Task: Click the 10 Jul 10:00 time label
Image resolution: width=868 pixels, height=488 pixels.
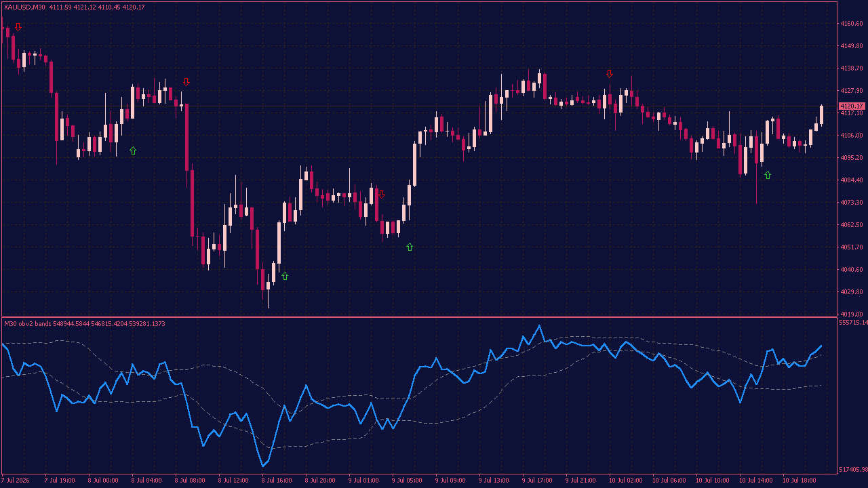Action: point(713,481)
